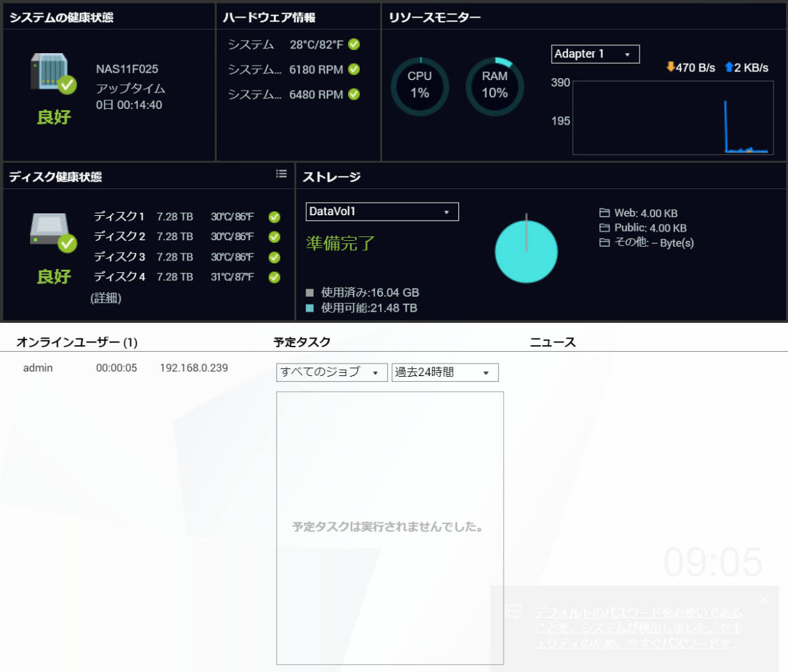
Task: Click the 使用可能:21.48 TB text
Action: point(369,308)
